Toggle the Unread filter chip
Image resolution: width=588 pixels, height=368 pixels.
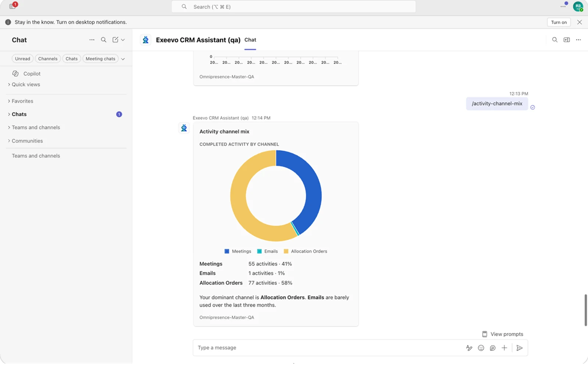coord(22,59)
